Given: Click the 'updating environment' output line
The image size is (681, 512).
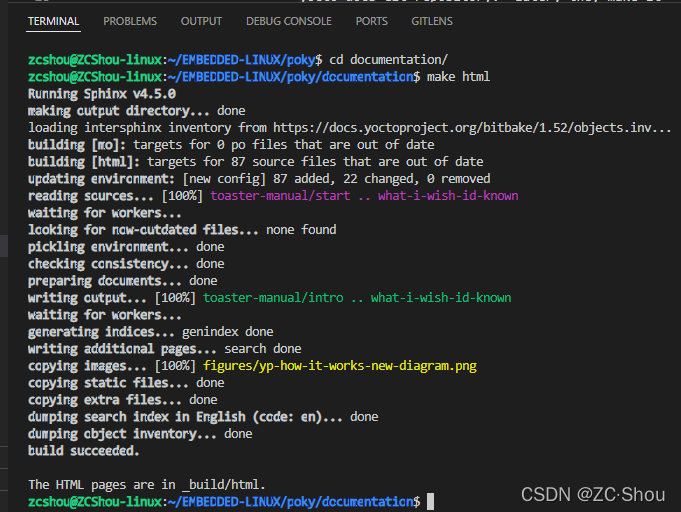Looking at the screenshot, I should 259,178.
